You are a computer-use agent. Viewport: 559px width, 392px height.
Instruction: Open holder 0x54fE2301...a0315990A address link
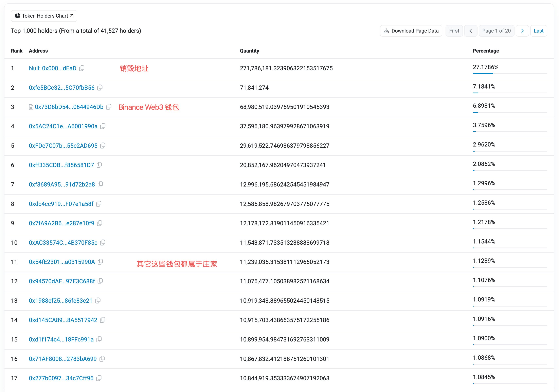coord(62,262)
